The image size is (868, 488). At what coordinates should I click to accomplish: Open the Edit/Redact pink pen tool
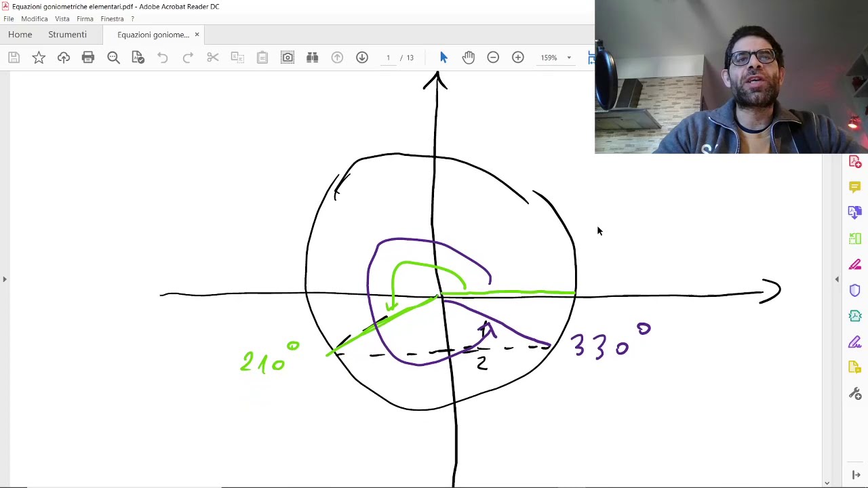coord(854,264)
